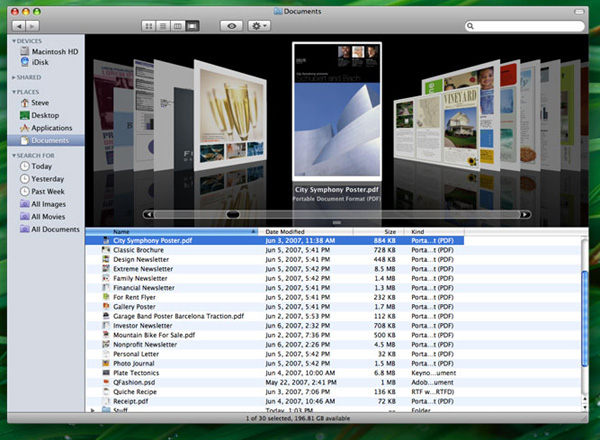
Task: Click the Cover Flow horizontal scroll thumb
Action: (x=232, y=214)
